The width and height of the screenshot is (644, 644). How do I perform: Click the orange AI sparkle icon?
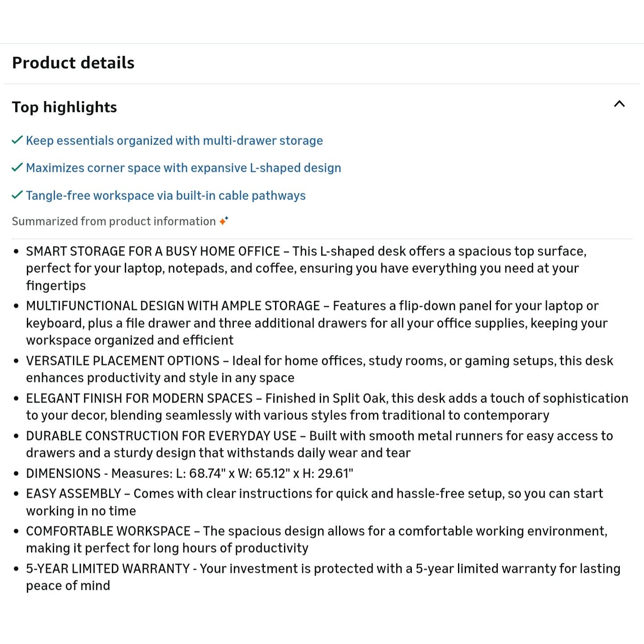224,220
